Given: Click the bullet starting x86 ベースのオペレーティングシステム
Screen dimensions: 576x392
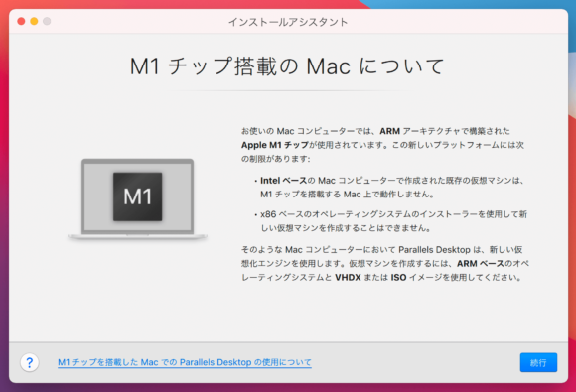Looking at the screenshot, I should click(390, 221).
